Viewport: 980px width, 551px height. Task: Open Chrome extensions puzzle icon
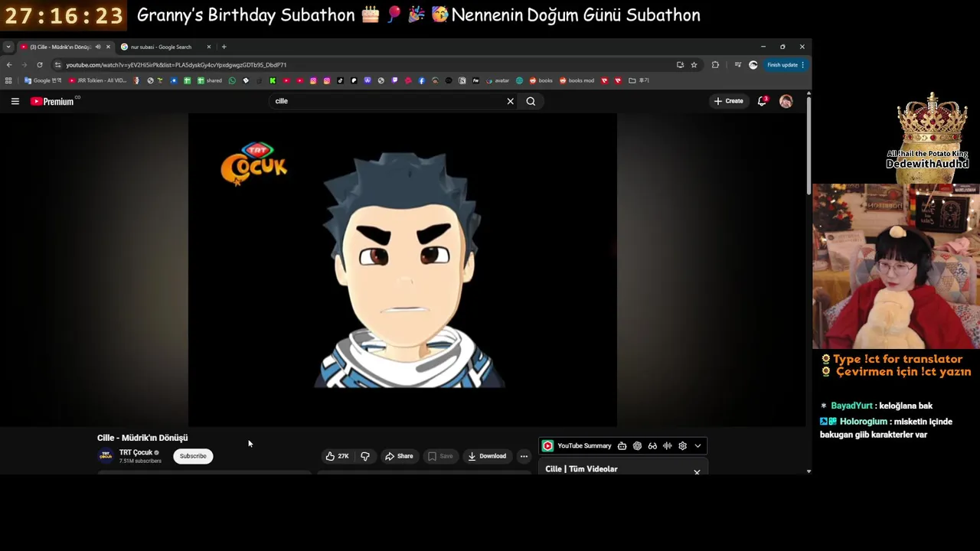pyautogui.click(x=715, y=65)
